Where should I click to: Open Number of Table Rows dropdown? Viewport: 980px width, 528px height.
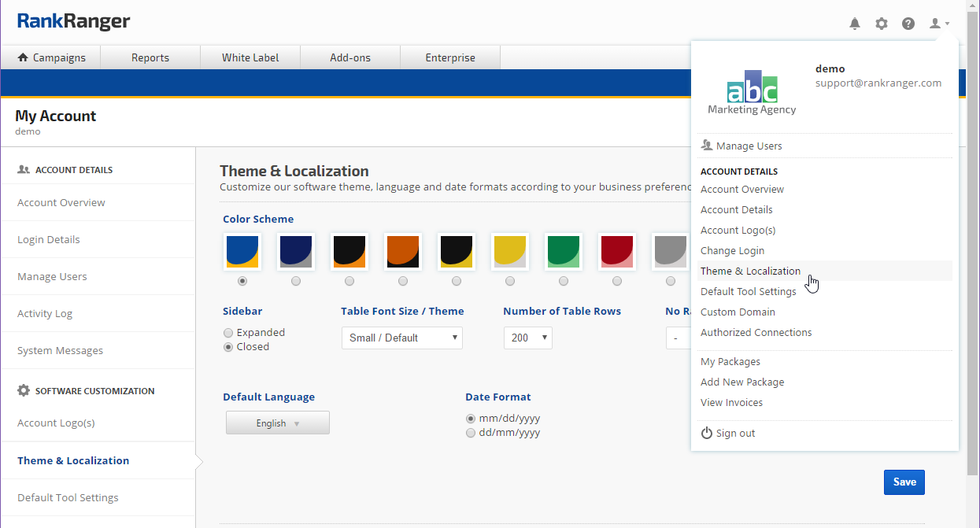point(528,338)
